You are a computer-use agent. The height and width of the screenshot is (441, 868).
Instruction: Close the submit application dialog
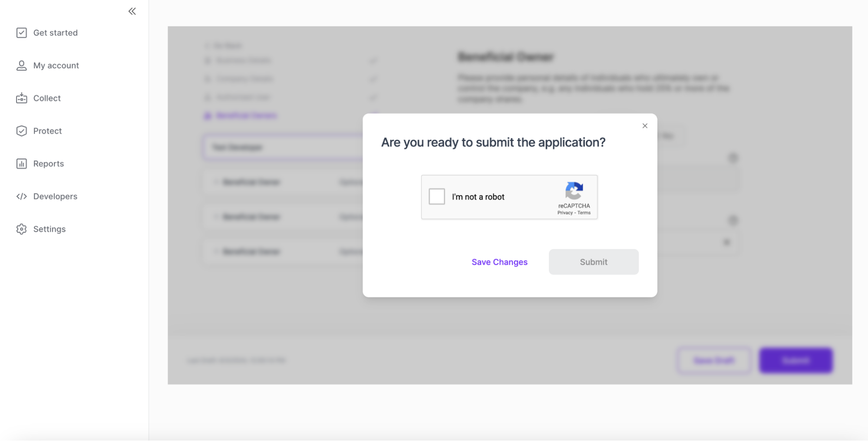tap(645, 126)
